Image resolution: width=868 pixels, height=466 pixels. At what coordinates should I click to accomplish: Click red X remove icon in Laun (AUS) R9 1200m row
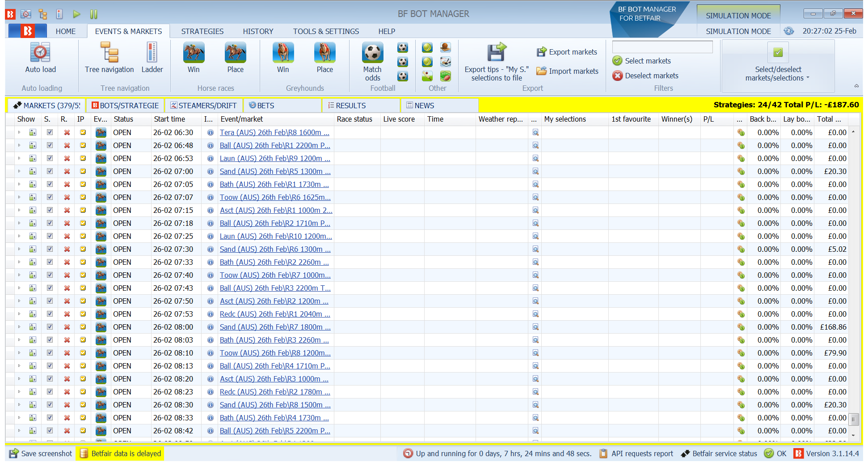click(67, 158)
